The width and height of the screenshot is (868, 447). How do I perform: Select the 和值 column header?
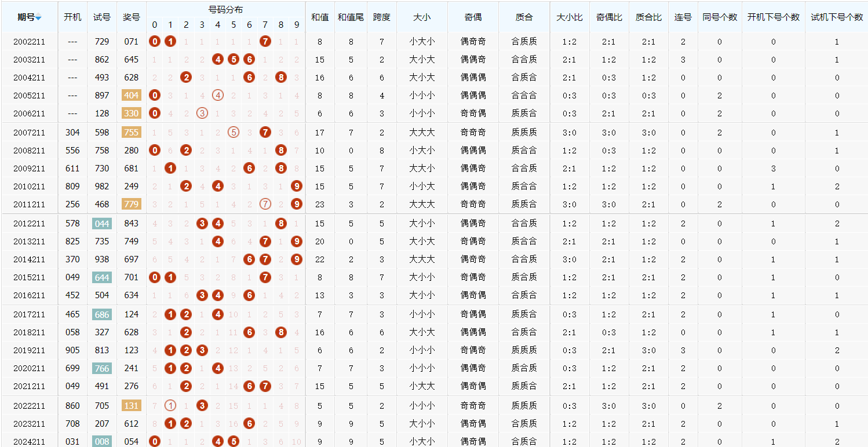pos(320,17)
